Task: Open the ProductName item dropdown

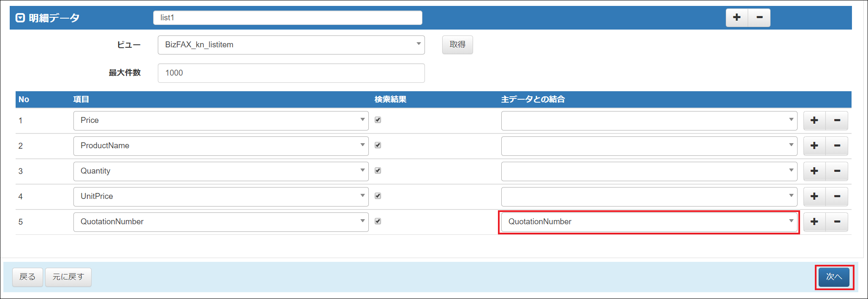Action: coord(221,146)
